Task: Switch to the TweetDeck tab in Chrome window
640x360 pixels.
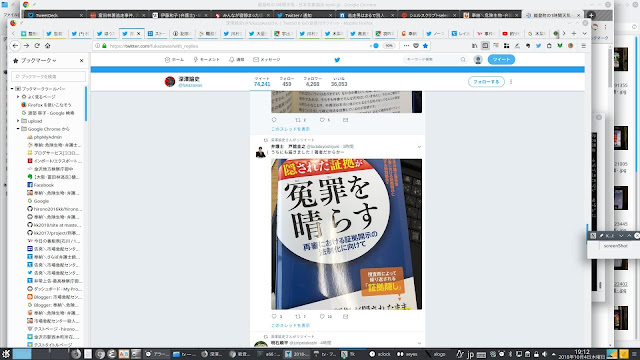Action: coord(54,15)
